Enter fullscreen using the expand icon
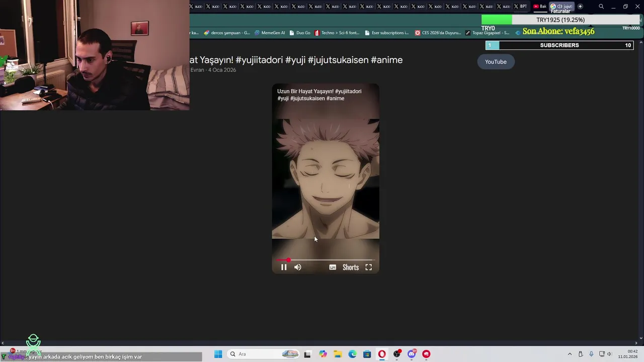This screenshot has width=644, height=362. click(x=369, y=267)
